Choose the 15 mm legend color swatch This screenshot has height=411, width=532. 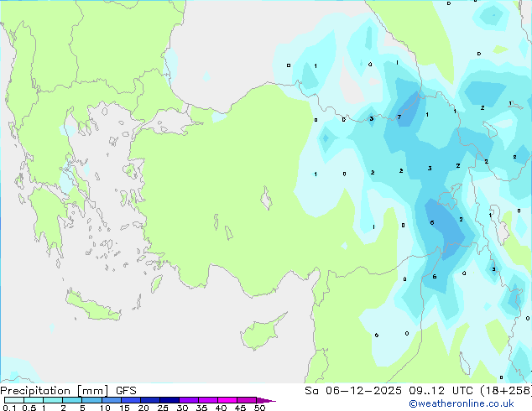pyautogui.click(x=130, y=400)
